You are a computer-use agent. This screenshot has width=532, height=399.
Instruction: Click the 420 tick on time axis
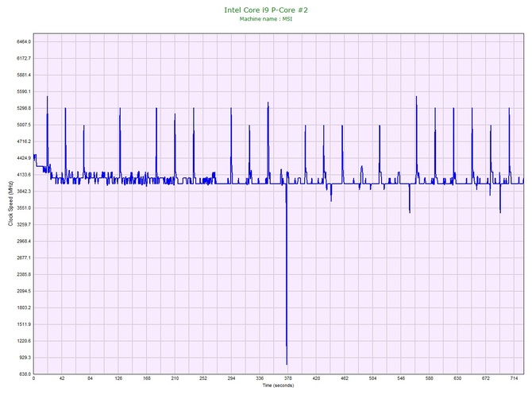click(316, 378)
